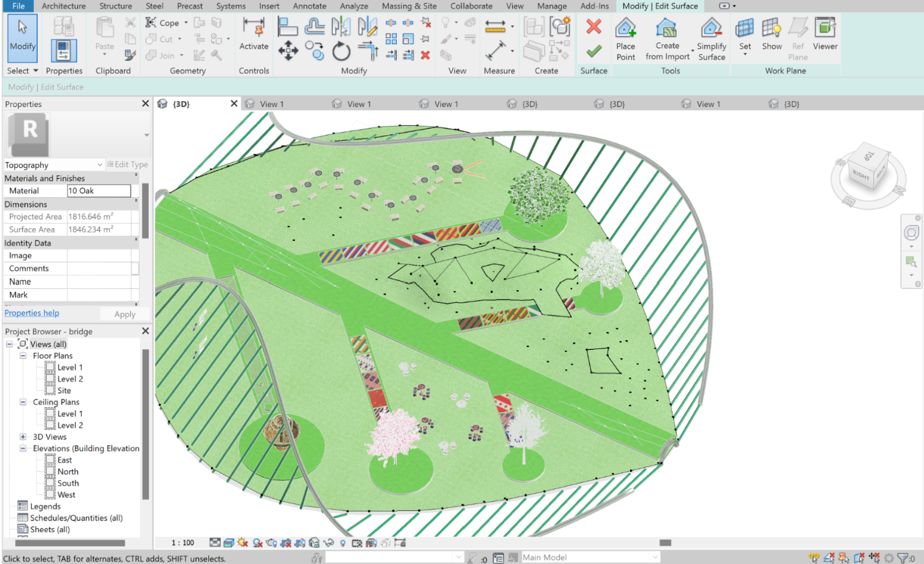Open the Navigation Wheel in the view
This screenshot has width=924, height=564.
(x=911, y=232)
